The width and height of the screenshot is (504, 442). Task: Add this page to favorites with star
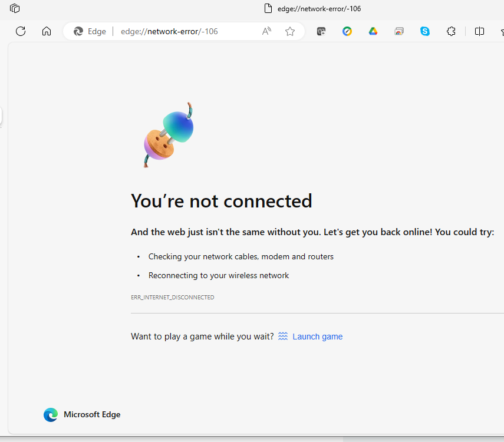pyautogui.click(x=290, y=31)
